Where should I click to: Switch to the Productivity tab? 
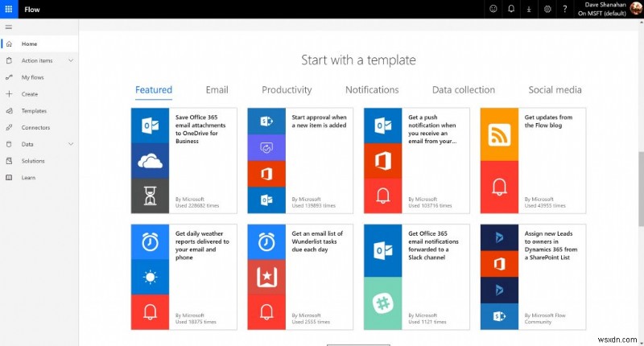click(x=287, y=90)
